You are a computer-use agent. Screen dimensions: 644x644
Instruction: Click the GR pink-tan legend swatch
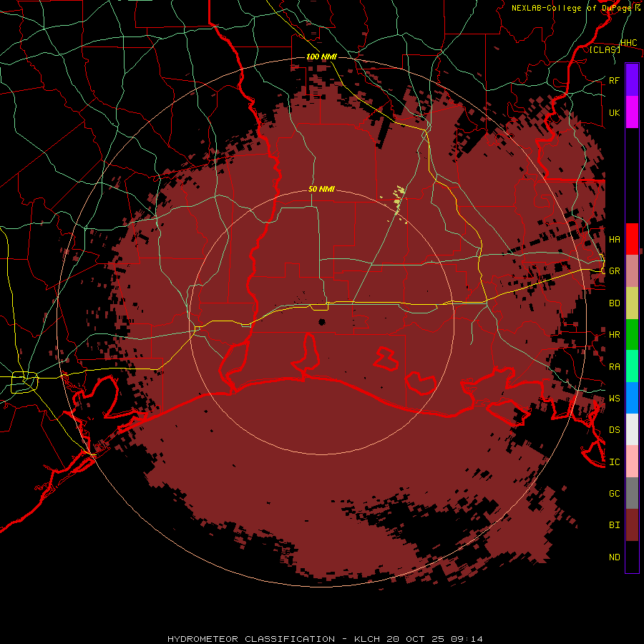632,271
